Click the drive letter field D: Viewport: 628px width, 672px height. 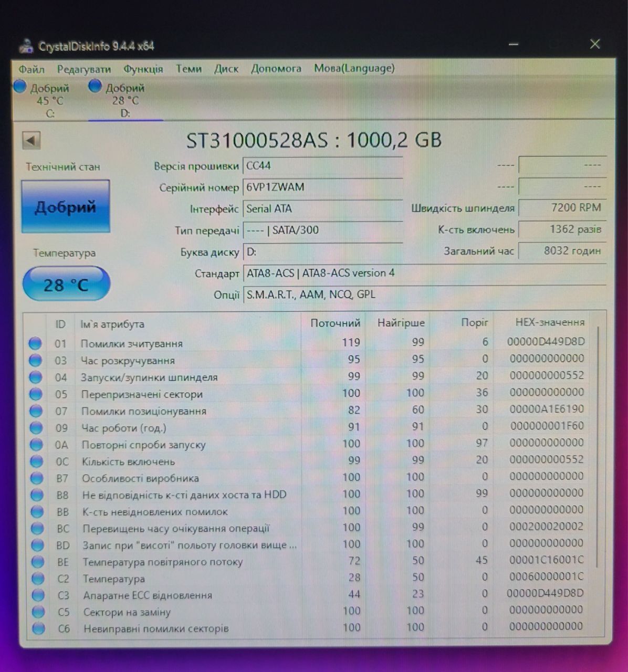tap(322, 252)
